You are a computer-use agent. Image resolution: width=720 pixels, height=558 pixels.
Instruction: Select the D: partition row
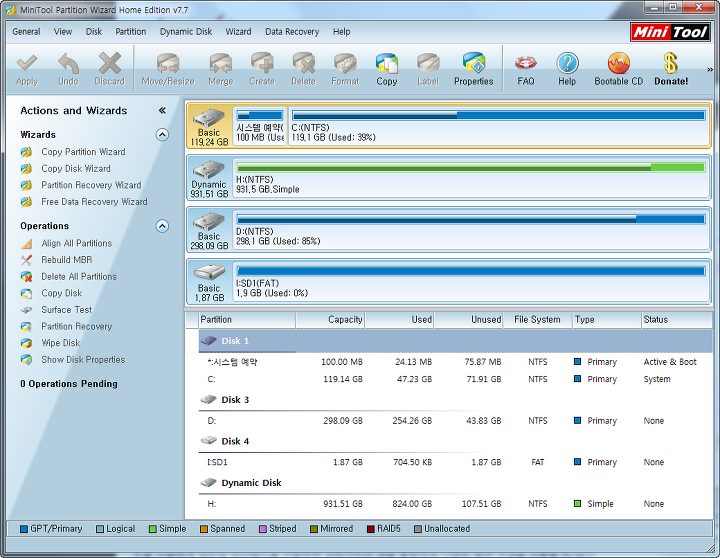click(455, 421)
